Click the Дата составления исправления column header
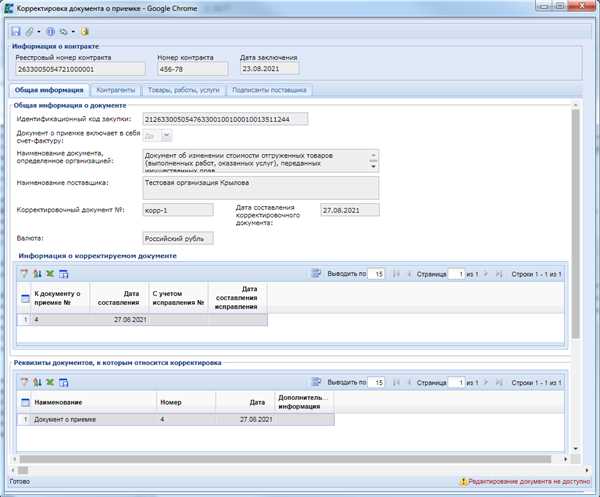The width and height of the screenshot is (600, 497). coord(237,298)
